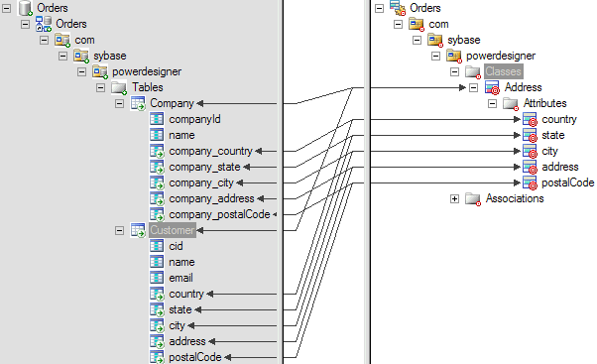Select the companyId column icon

(157, 119)
